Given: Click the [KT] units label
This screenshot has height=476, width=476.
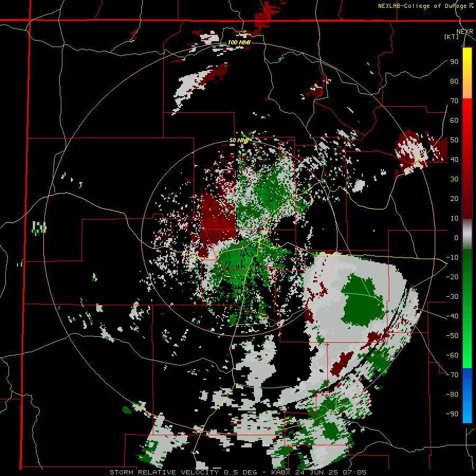Looking at the screenshot, I should coord(452,36).
